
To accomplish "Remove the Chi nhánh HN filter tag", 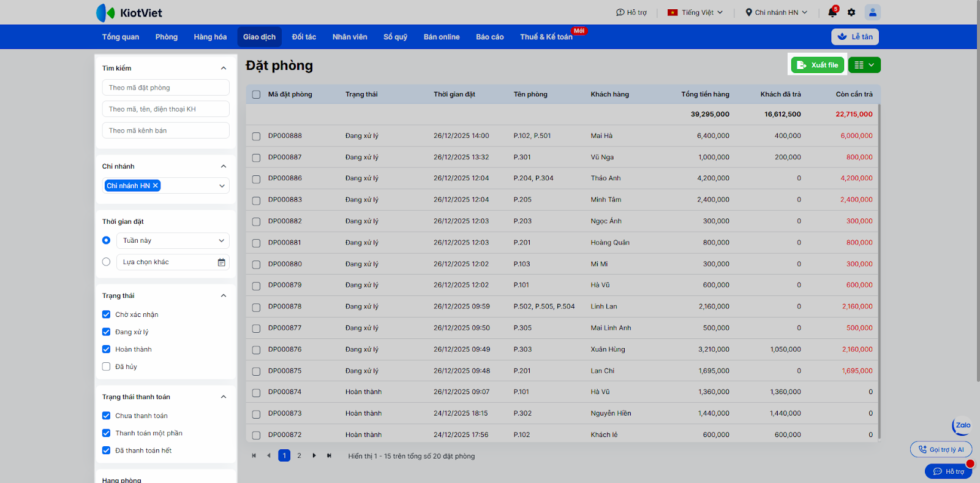I will pos(156,186).
